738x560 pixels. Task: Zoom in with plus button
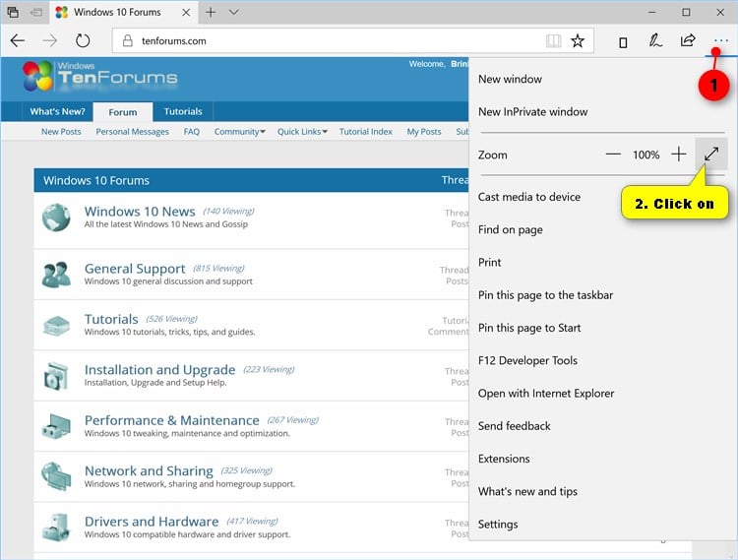[679, 154]
